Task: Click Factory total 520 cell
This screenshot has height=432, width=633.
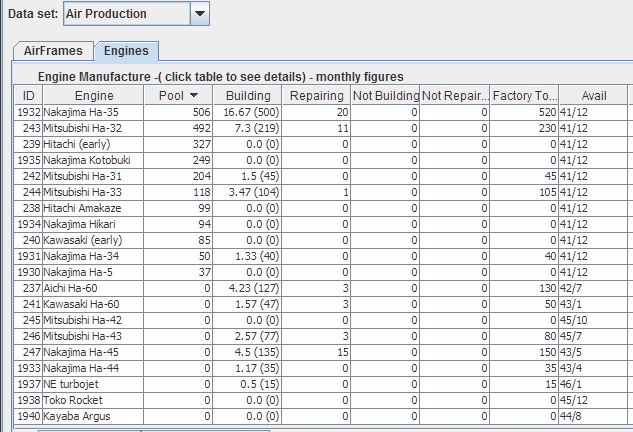Action: coord(524,112)
